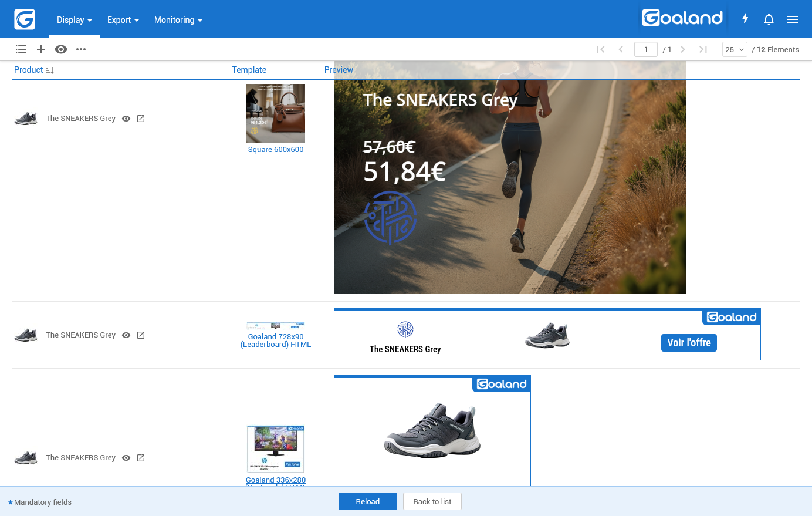Screen dimensions: 812x516
Task: Click the runner banner preview image
Action: tap(510, 177)
